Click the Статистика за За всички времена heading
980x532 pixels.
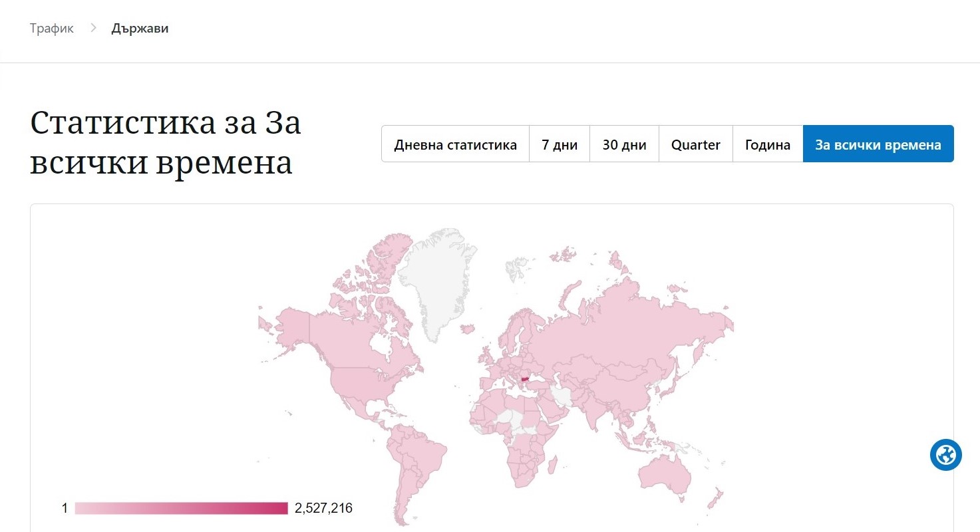pos(165,144)
